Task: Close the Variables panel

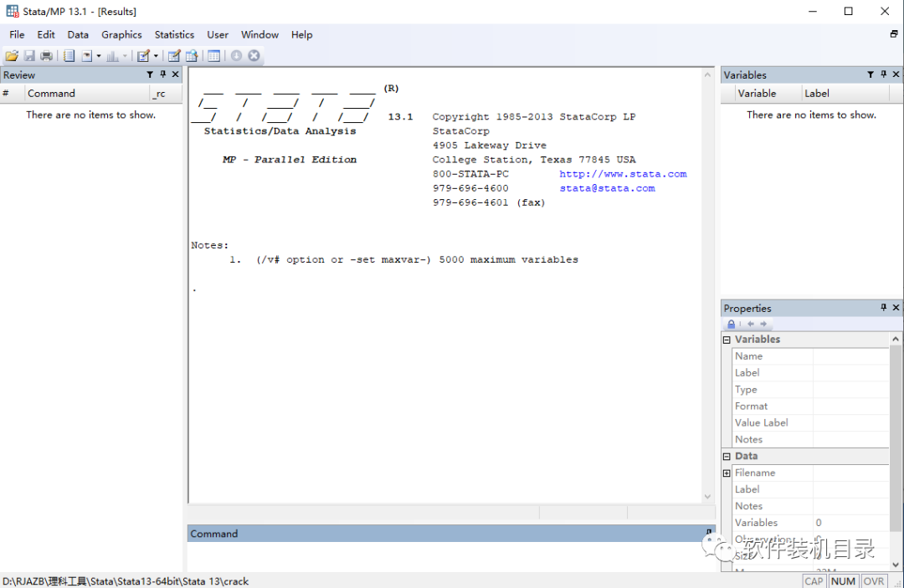Action: click(896, 74)
